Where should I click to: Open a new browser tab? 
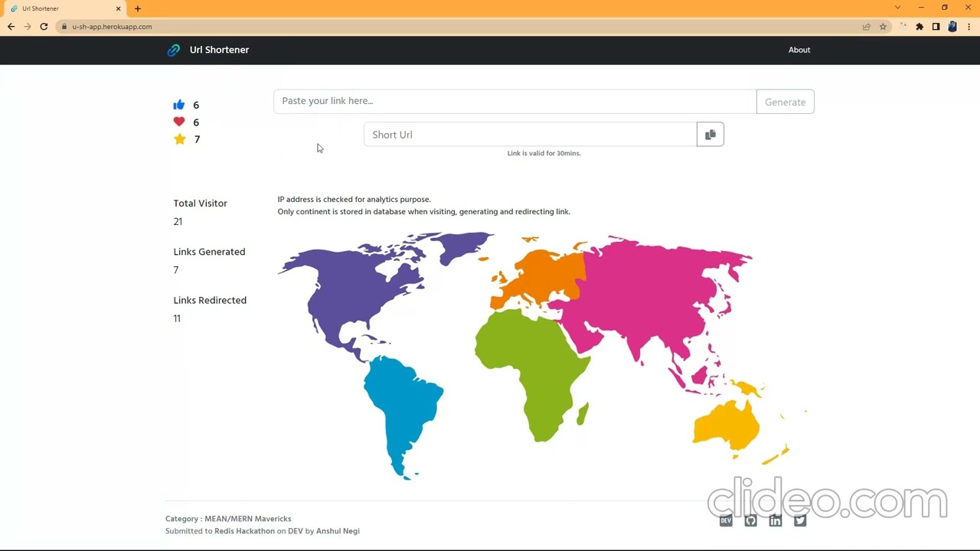point(138,8)
